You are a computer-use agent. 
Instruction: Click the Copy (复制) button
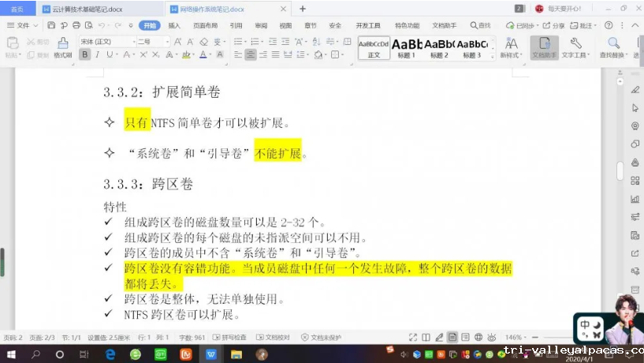[38, 54]
